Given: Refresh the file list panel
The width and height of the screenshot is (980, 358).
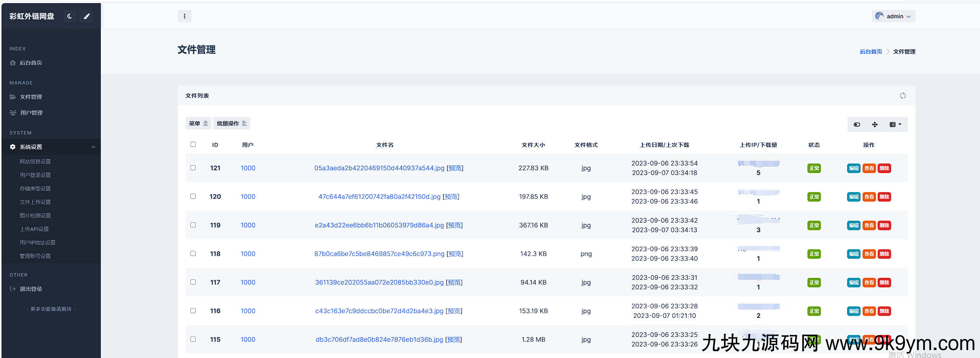Looking at the screenshot, I should [x=903, y=96].
